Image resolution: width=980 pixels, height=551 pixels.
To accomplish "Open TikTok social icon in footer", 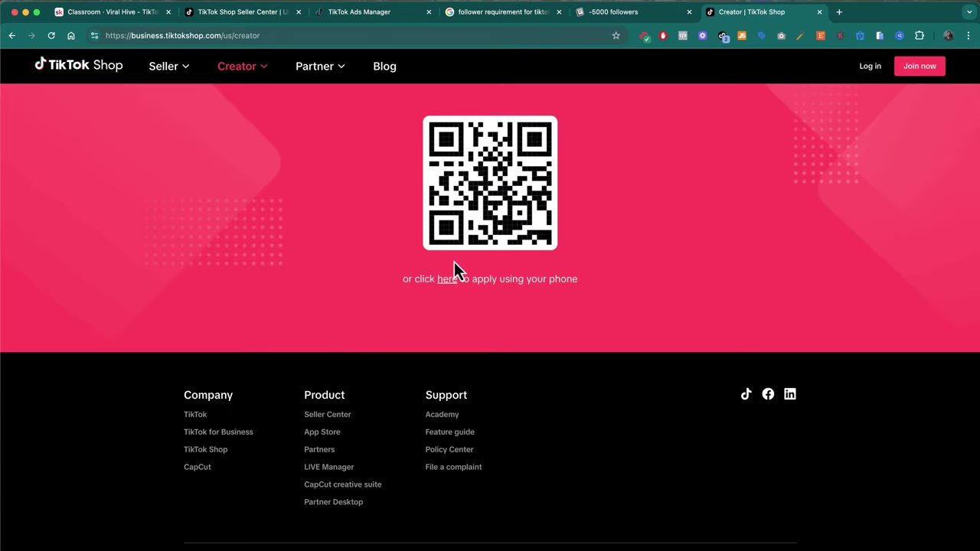I will (x=746, y=394).
